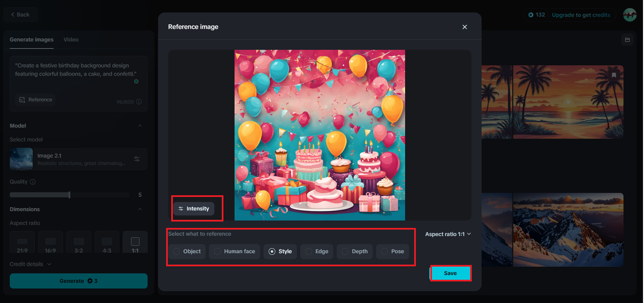Click the character count info icon
Viewport: 644px width, 303px height.
[139, 102]
